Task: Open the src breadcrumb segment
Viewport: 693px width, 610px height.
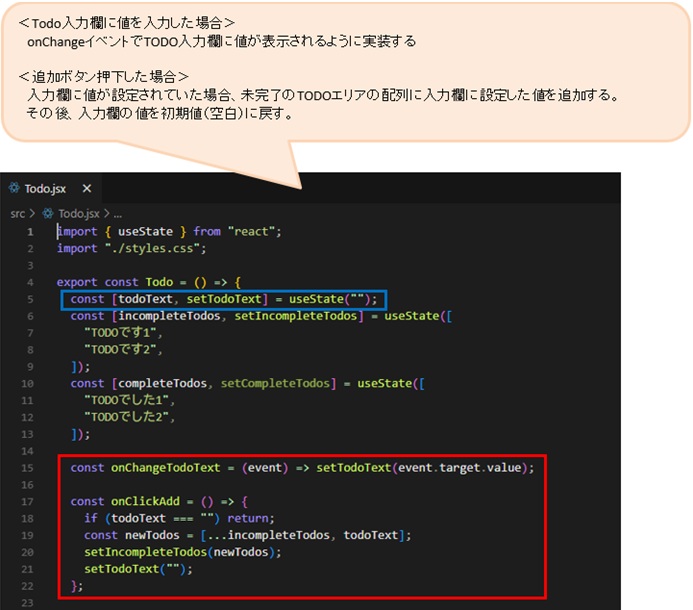Action: tap(18, 214)
